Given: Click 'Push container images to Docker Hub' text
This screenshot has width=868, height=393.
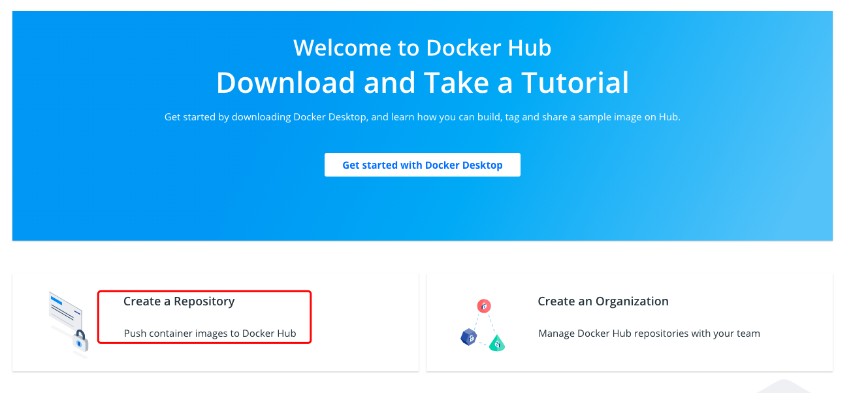Looking at the screenshot, I should (x=210, y=333).
